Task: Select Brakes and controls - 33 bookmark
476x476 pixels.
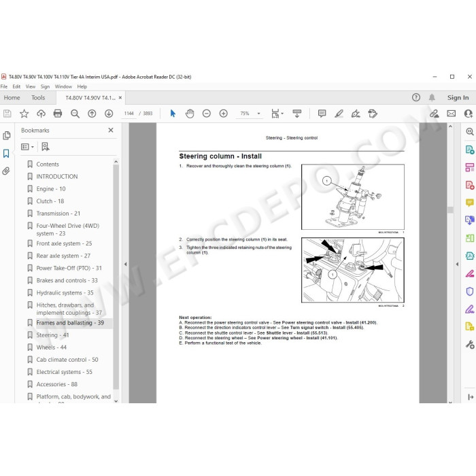Action: [x=67, y=280]
